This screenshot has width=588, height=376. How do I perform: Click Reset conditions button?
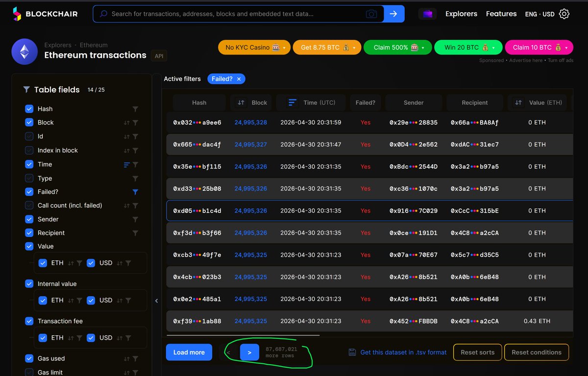(537, 352)
